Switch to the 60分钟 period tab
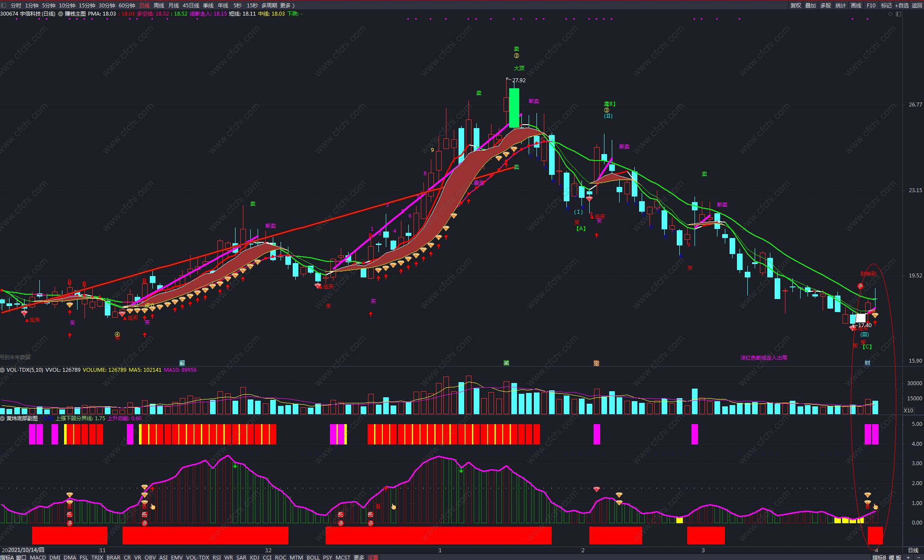The image size is (924, 560). [127, 5]
